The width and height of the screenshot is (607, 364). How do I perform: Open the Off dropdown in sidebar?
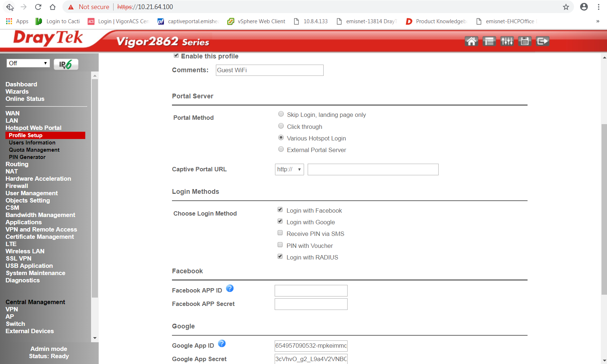28,63
